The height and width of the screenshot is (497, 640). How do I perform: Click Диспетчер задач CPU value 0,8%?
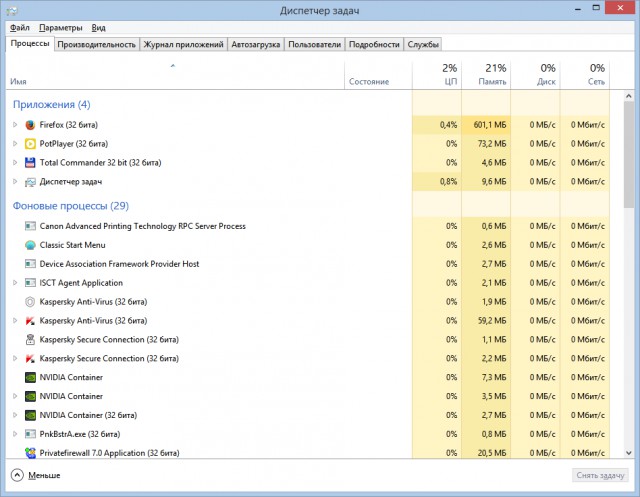click(x=448, y=182)
